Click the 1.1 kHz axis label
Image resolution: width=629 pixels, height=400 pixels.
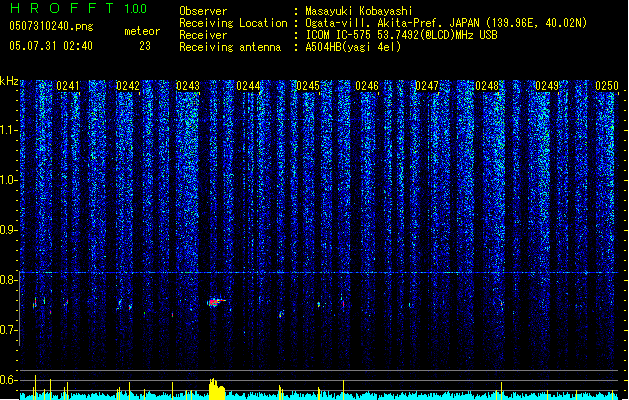[8, 130]
